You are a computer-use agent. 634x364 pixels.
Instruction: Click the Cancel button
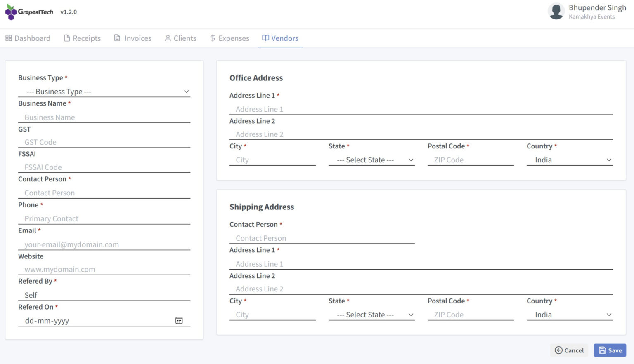point(569,350)
